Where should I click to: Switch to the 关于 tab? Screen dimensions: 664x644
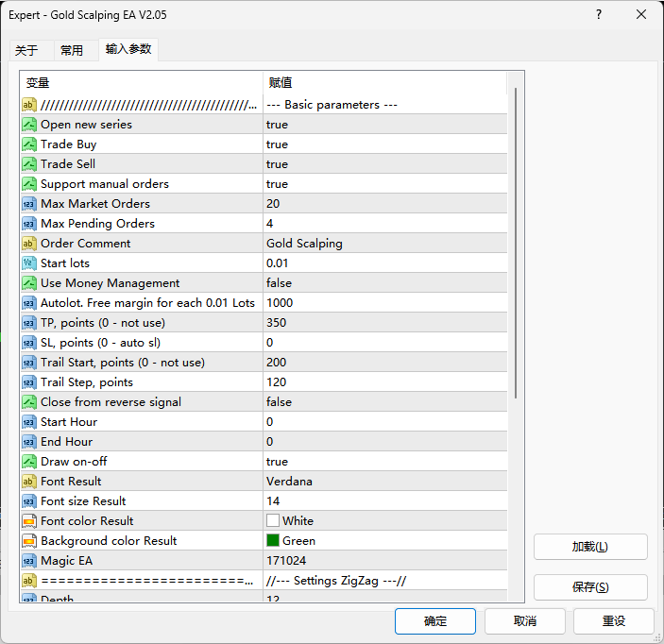27,51
